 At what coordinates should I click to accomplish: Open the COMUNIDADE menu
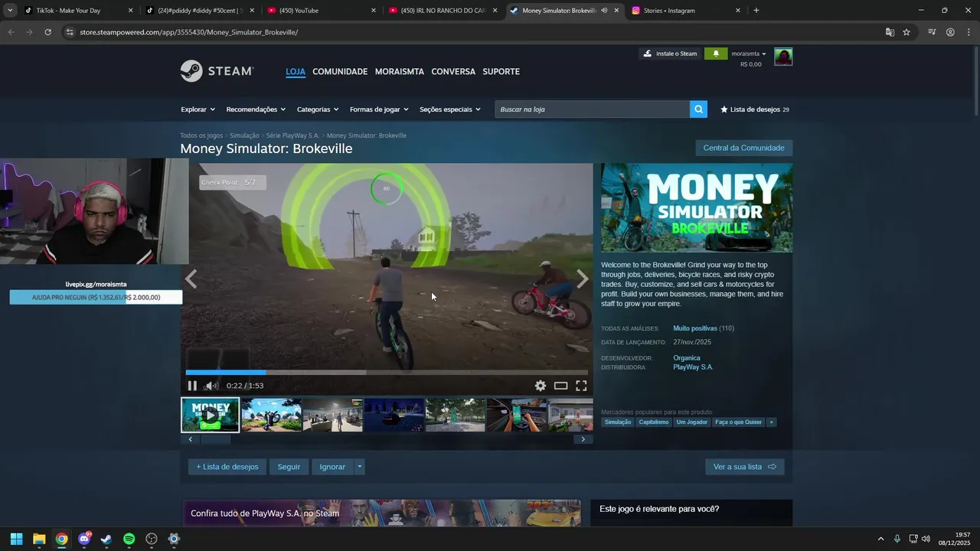[340, 71]
